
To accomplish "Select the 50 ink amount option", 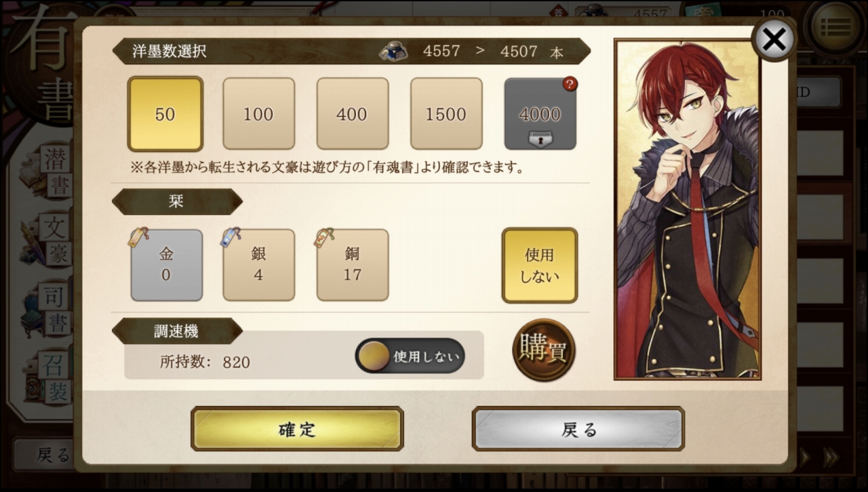I will pos(165,114).
